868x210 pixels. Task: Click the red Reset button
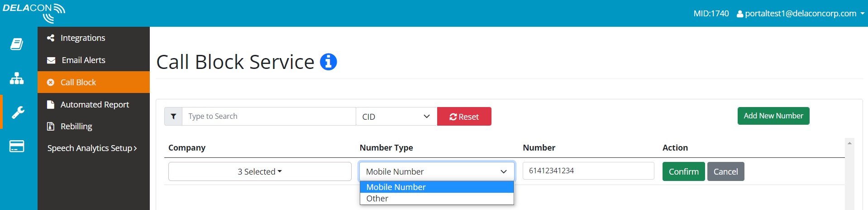click(464, 117)
